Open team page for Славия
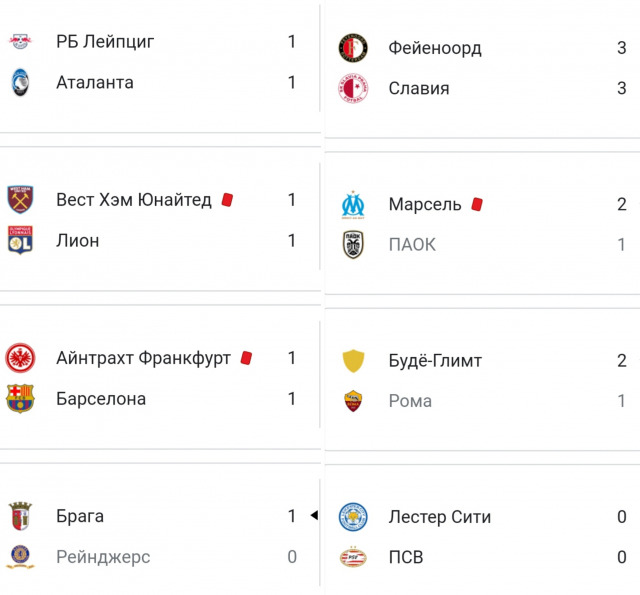640x595 pixels. (x=419, y=88)
